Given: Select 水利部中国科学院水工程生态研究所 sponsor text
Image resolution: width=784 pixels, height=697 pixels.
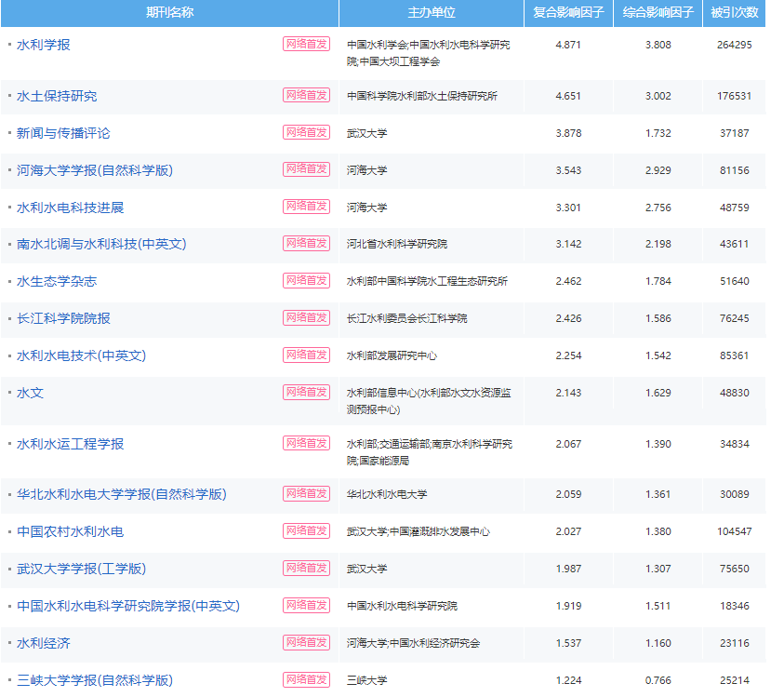Looking at the screenshot, I should tap(427, 281).
